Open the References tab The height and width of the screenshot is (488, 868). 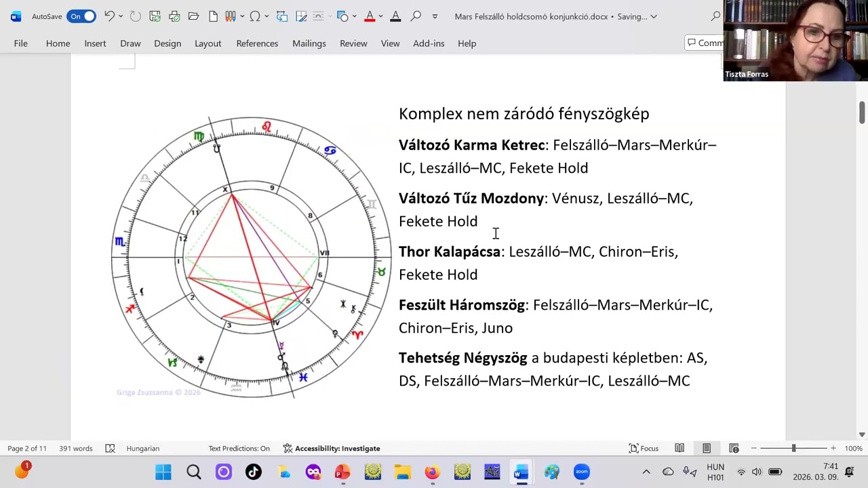(x=257, y=43)
